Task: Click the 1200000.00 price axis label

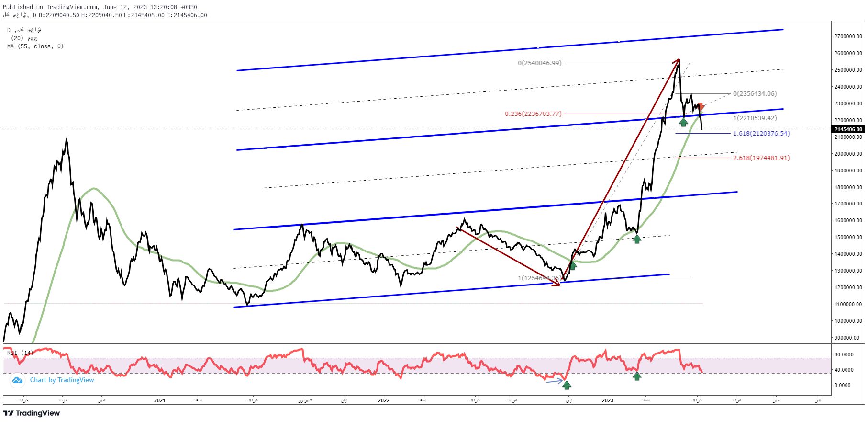Action: [848, 287]
